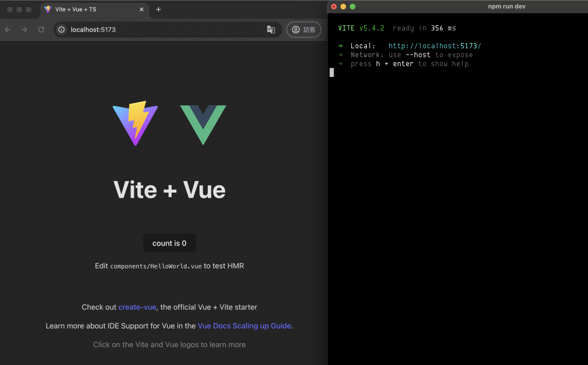Click 'Click on the Vite and Vue logos' text
Viewport: 588px width, 365px height.
pos(169,344)
